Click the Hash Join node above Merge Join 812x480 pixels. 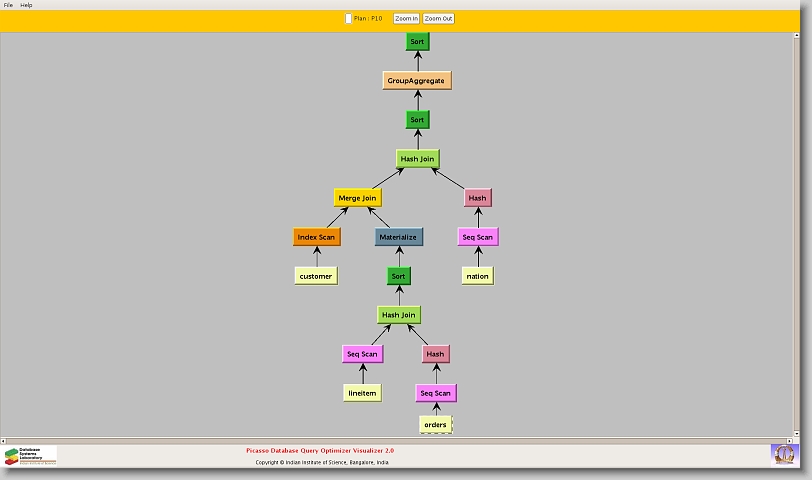point(417,159)
